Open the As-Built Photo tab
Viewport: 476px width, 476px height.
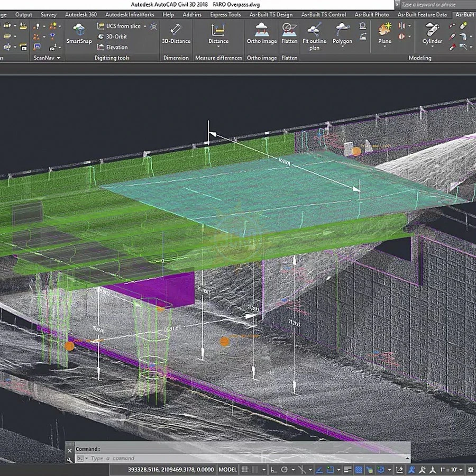pyautogui.click(x=372, y=15)
